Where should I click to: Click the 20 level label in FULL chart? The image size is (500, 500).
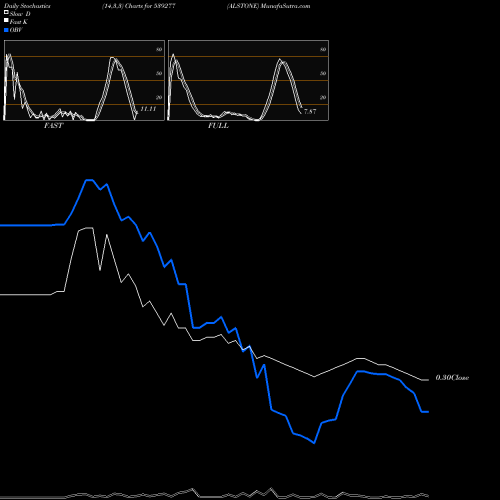pos(323,97)
